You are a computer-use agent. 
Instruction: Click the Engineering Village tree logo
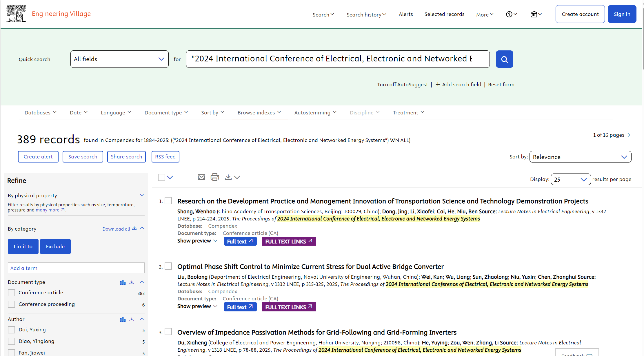point(16,14)
